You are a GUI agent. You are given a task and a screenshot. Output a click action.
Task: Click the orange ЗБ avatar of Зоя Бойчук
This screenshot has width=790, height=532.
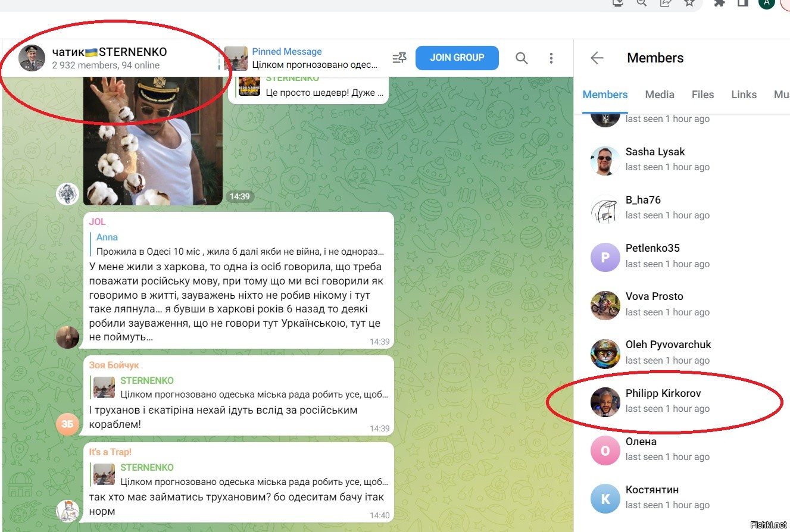point(67,424)
